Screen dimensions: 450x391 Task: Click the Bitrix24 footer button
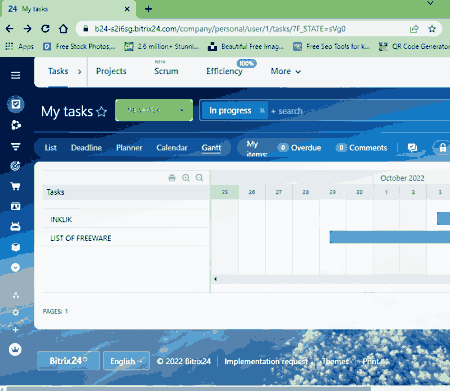[x=68, y=361]
